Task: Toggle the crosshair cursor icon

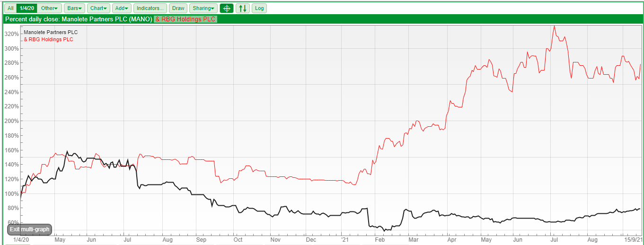Action: (227, 8)
